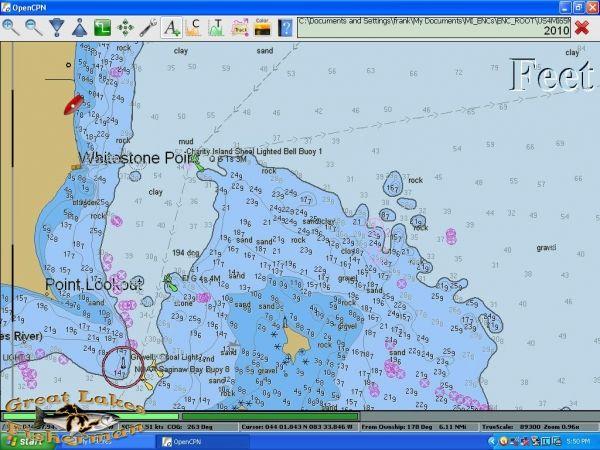
Task: Toggle Auto Follow with green arrows icon
Action: (126, 28)
